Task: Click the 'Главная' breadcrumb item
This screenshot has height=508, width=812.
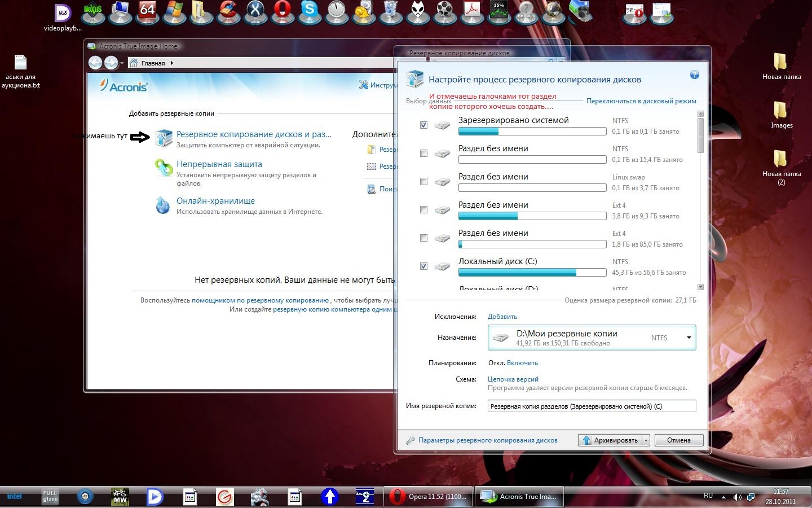Action: [x=153, y=63]
